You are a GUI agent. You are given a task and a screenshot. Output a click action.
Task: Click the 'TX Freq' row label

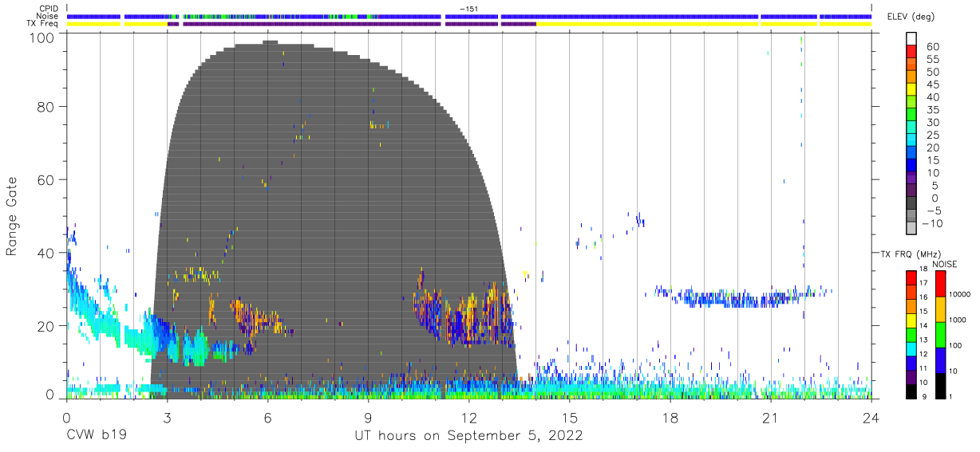coord(43,24)
